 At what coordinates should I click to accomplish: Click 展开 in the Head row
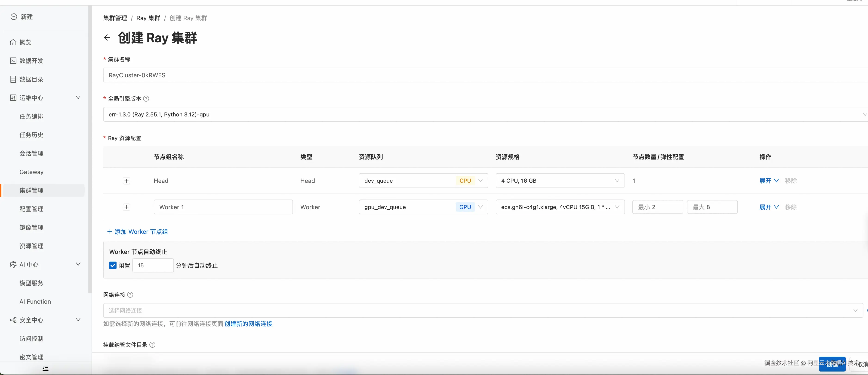(x=769, y=181)
